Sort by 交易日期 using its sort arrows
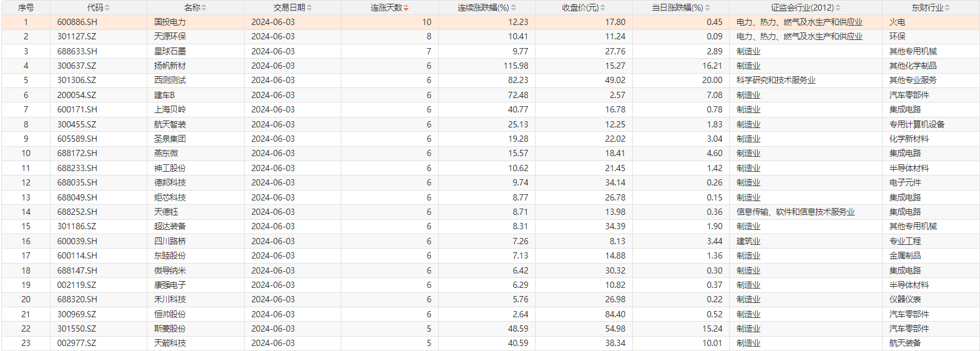Viewport: 980px width, 351px height. click(x=309, y=7)
